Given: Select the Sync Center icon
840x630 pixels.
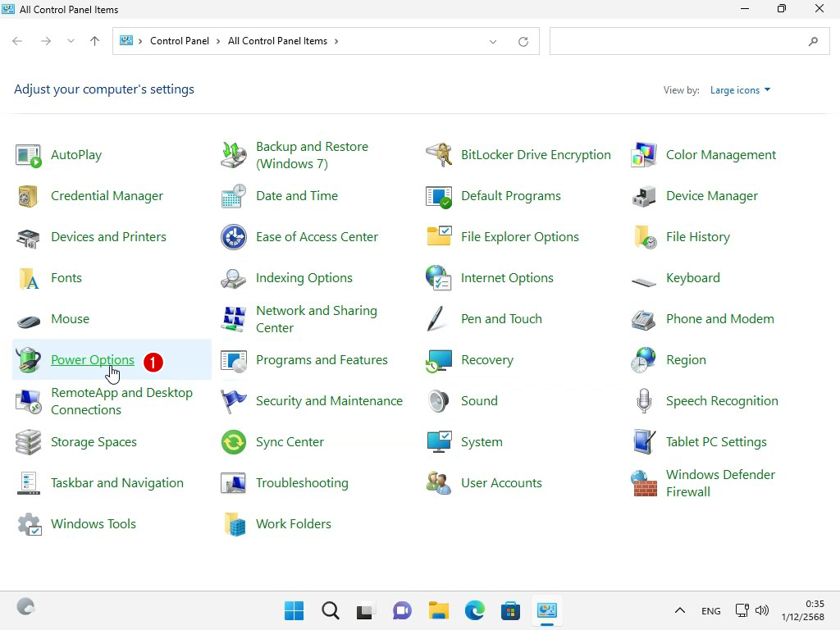Looking at the screenshot, I should click(x=234, y=442).
